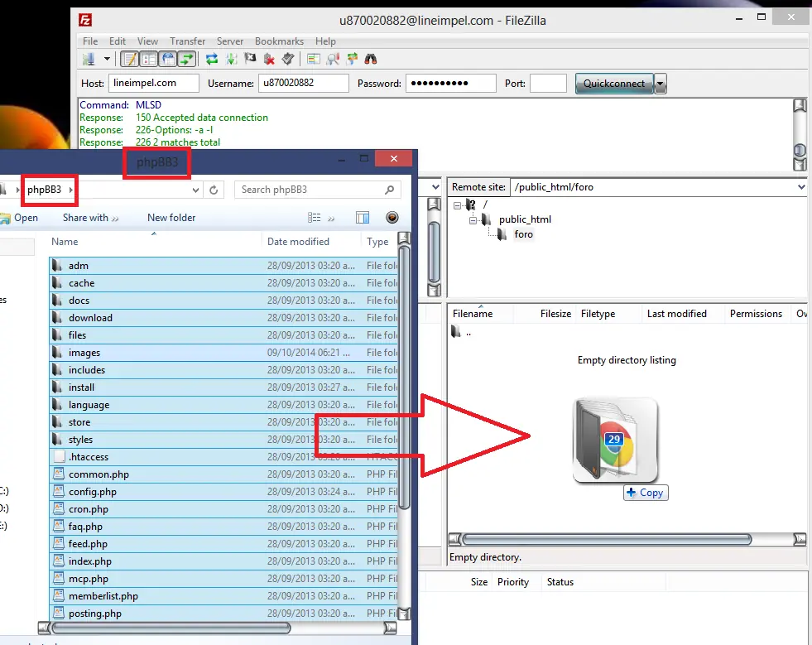Viewport: 812px width, 645px height.
Task: Select the config.php file in Explorer
Action: pyautogui.click(x=223, y=492)
